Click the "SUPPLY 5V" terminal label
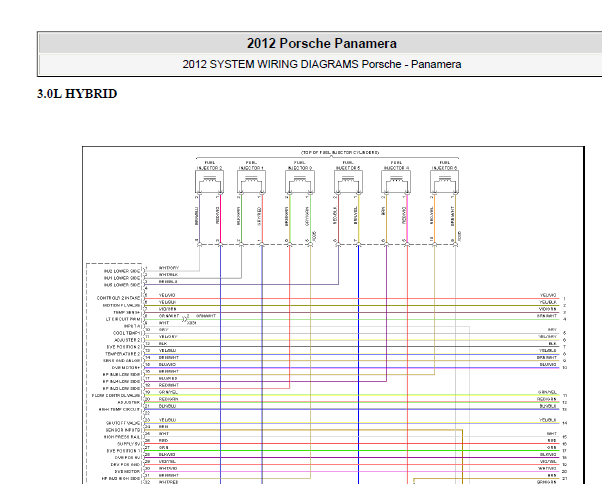The height and width of the screenshot is (484, 602). point(129,444)
